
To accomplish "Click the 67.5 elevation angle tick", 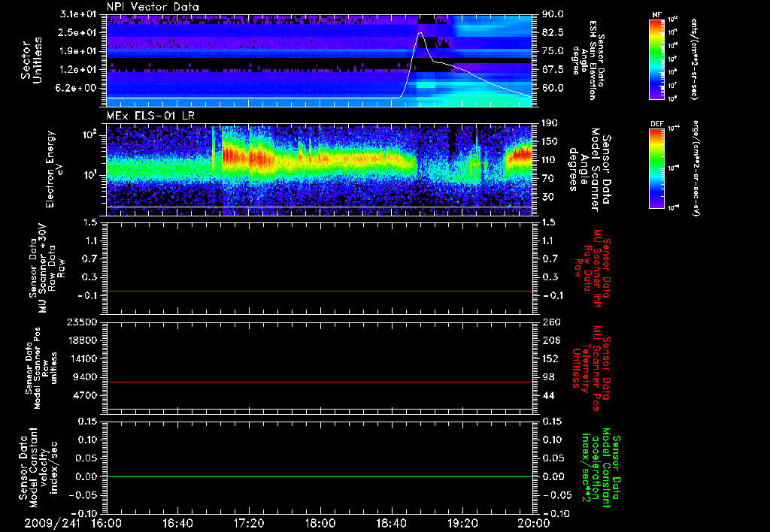I will pyautogui.click(x=553, y=70).
